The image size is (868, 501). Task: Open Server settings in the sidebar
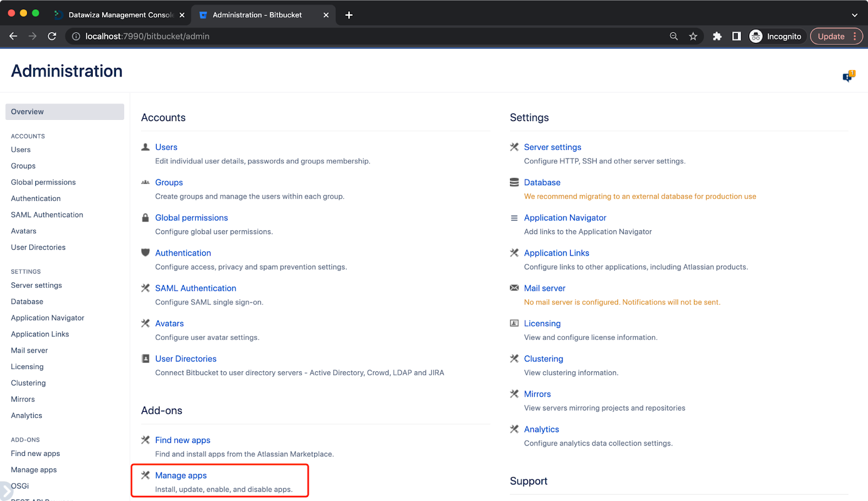click(x=36, y=286)
